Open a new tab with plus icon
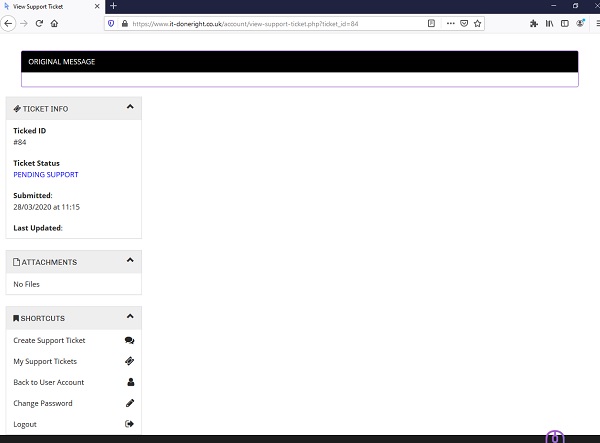Image resolution: width=600 pixels, height=443 pixels. point(113,6)
